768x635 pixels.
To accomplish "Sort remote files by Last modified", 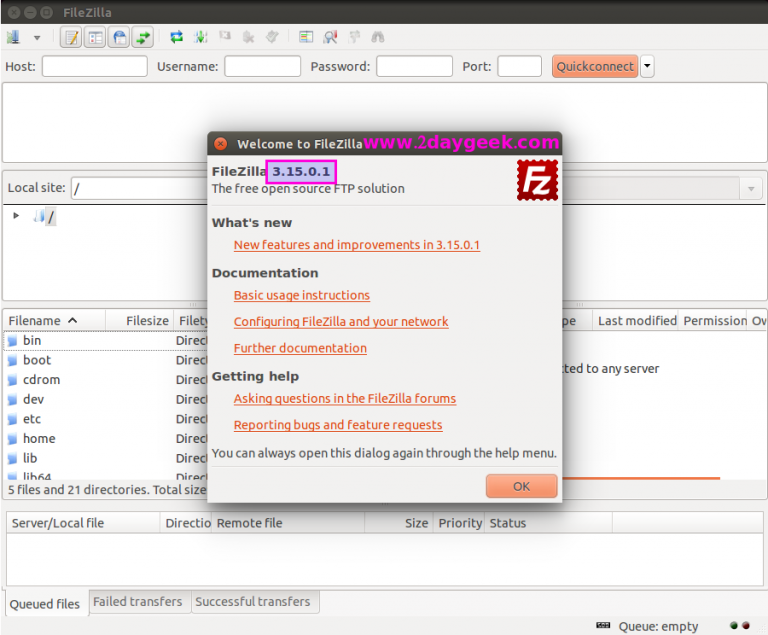I will point(637,321).
